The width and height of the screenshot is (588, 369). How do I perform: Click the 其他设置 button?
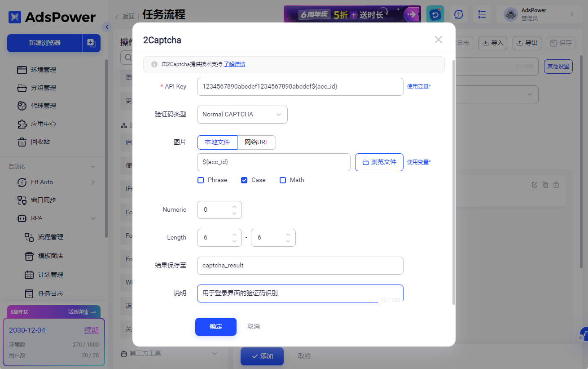[x=558, y=67]
